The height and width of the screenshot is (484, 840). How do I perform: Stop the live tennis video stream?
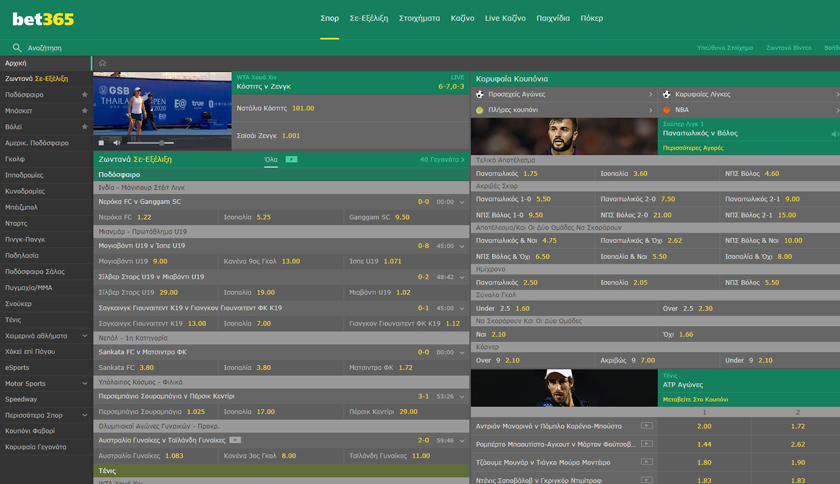101,143
